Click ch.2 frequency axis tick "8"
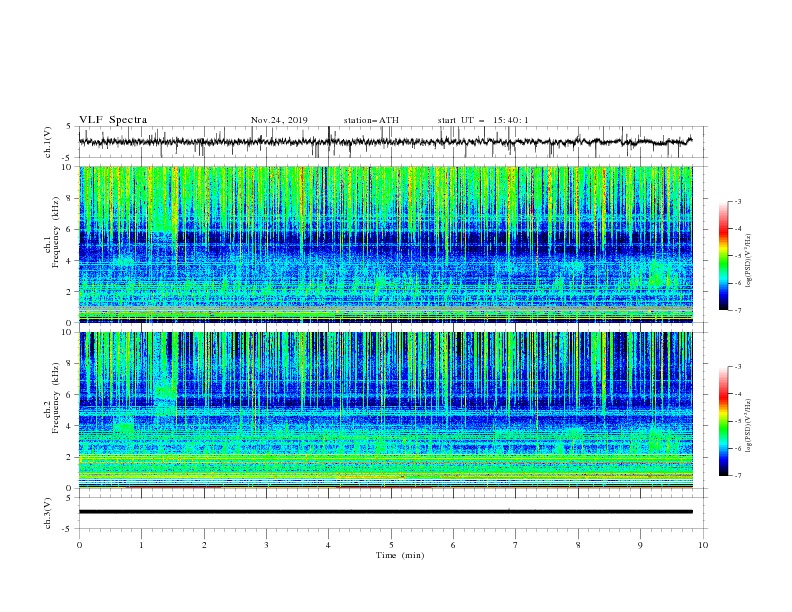792x612 pixels. 70,364
